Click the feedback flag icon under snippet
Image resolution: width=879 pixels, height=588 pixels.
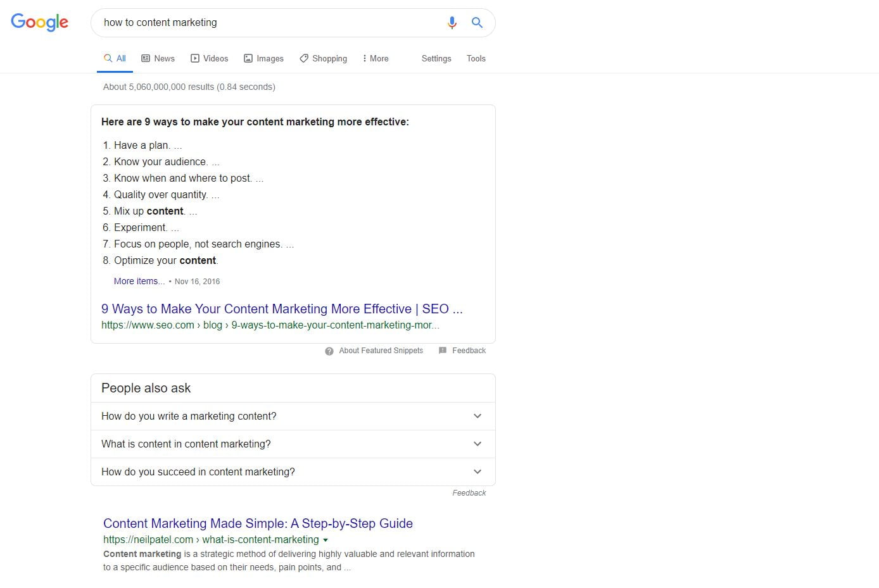click(443, 351)
